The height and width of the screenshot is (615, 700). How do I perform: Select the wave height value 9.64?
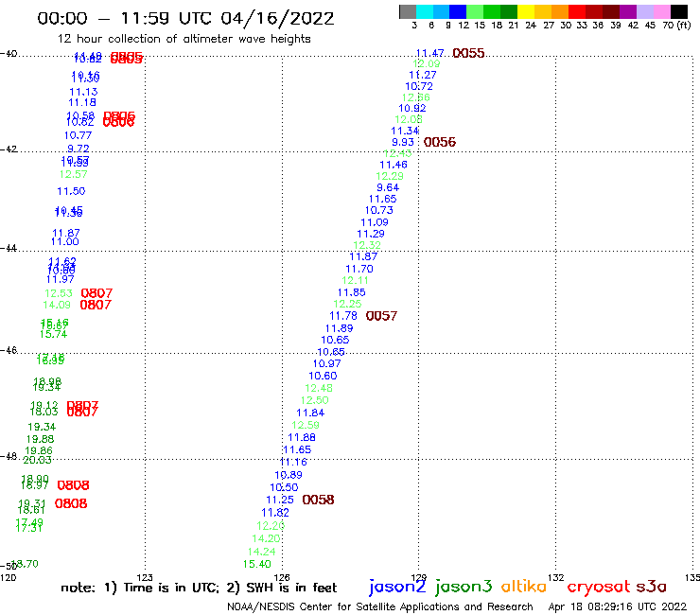tap(388, 187)
